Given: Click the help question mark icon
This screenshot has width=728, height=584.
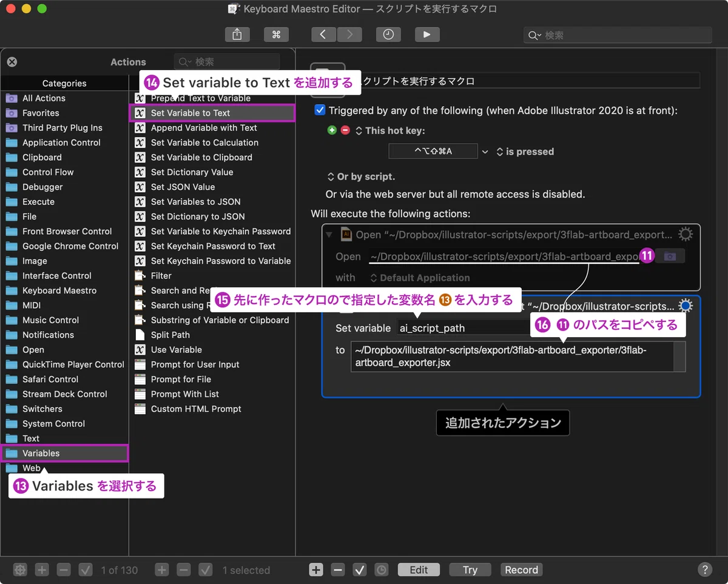Looking at the screenshot, I should (x=704, y=569).
